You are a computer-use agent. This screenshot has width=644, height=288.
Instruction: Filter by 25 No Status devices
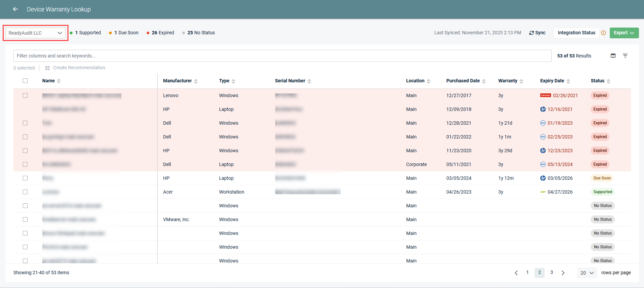click(x=199, y=33)
